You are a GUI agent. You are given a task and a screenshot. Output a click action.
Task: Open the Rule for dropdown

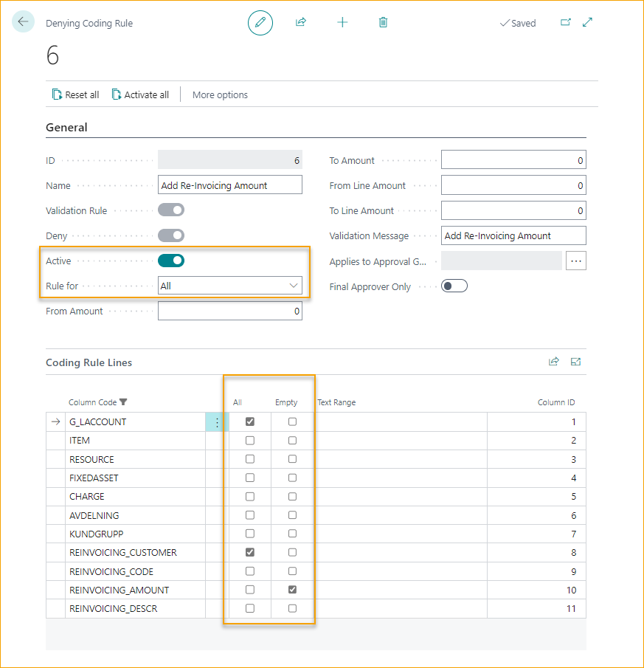(294, 285)
